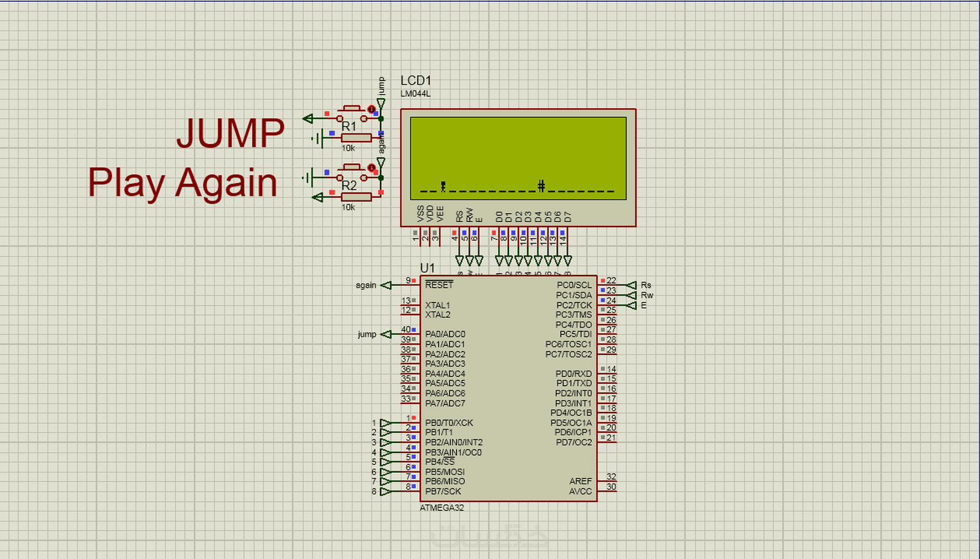Click the PD2/INT0 pin label
The image size is (980, 559).
(x=574, y=394)
